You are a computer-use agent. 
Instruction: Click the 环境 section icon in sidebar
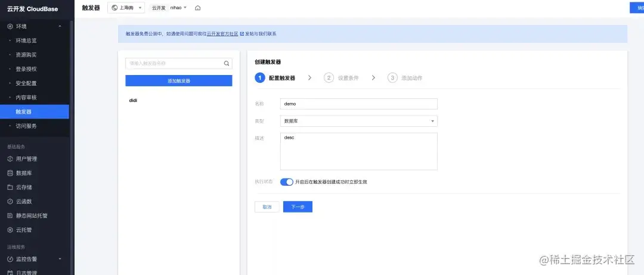pos(10,27)
